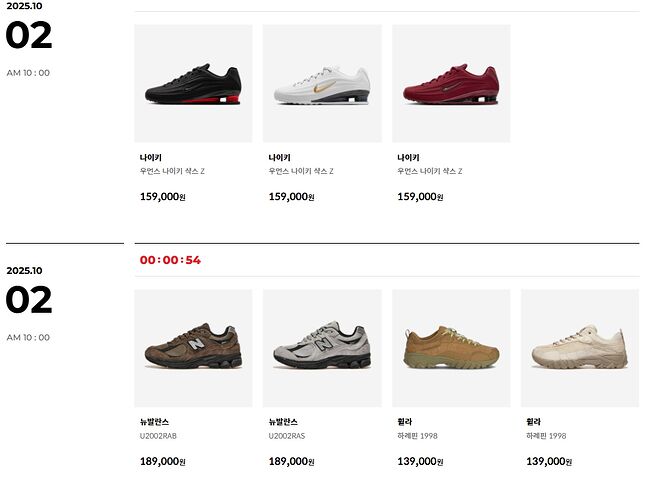This screenshot has height=480, width=650.
Task: Click the 159,000원 price under white Nike shoe
Action: [x=291, y=196]
